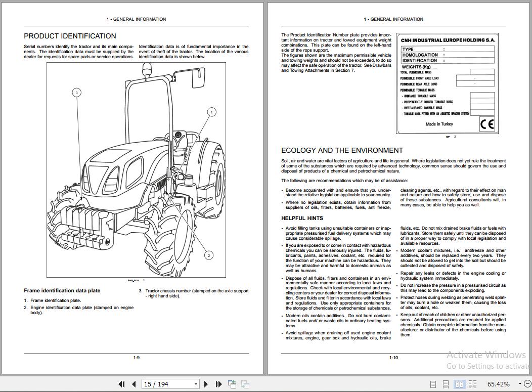Click the grayed next view icon
Image resolution: width=532 pixels, height=392 pixels.
245,384
